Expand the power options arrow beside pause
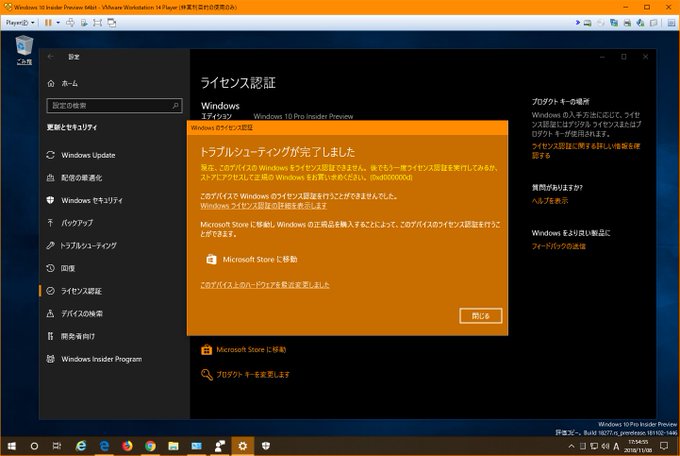680x456 pixels. pyautogui.click(x=58, y=23)
